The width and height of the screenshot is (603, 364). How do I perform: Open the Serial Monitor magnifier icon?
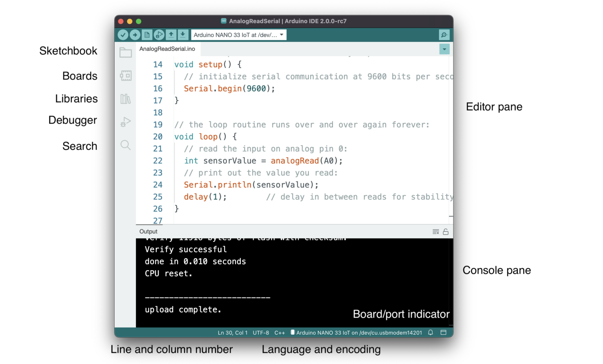444,35
